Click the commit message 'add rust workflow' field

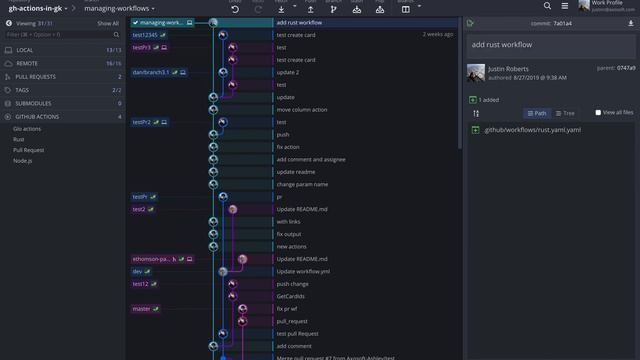(551, 45)
